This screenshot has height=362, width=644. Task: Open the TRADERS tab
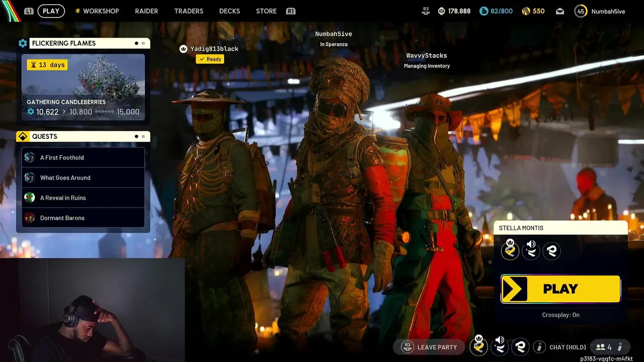(189, 11)
